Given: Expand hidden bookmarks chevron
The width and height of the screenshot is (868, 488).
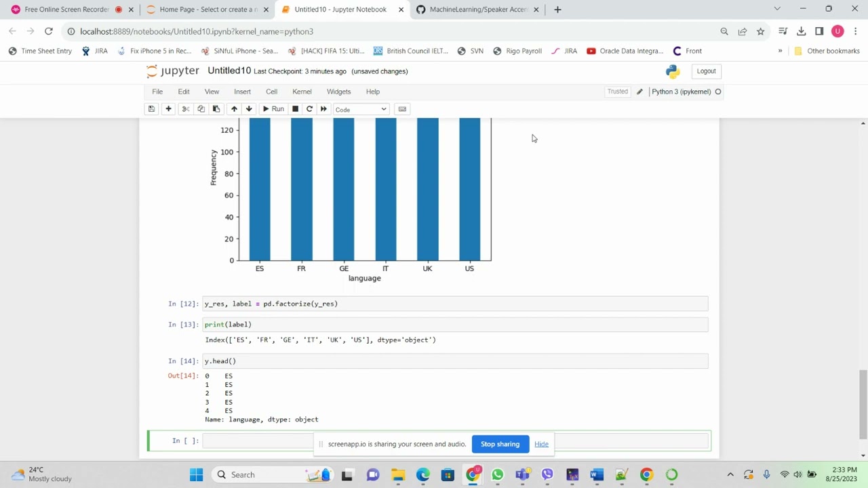Looking at the screenshot, I should tap(780, 51).
